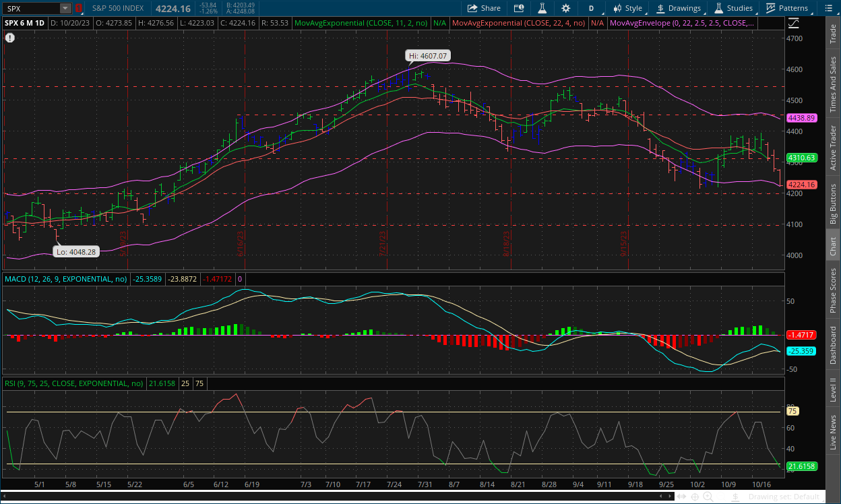Open chart settings gear icon
The height and width of the screenshot is (504, 841).
(x=565, y=8)
